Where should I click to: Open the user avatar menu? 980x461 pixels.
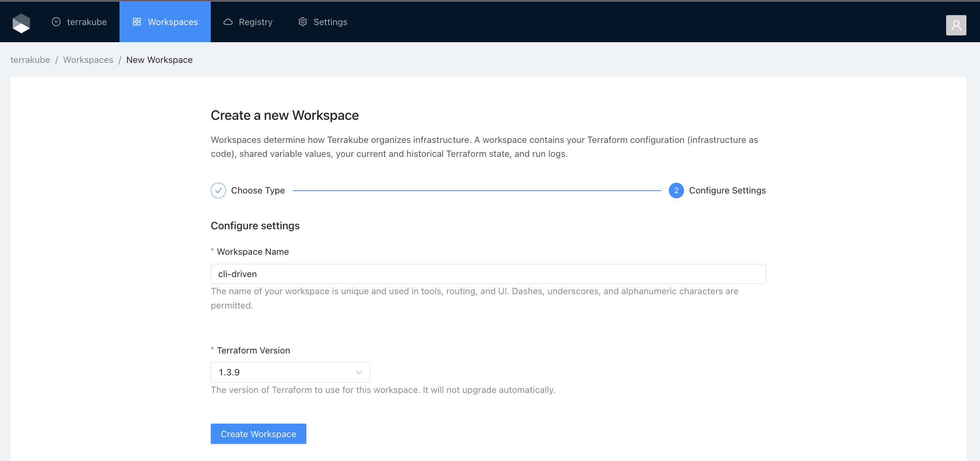956,25
